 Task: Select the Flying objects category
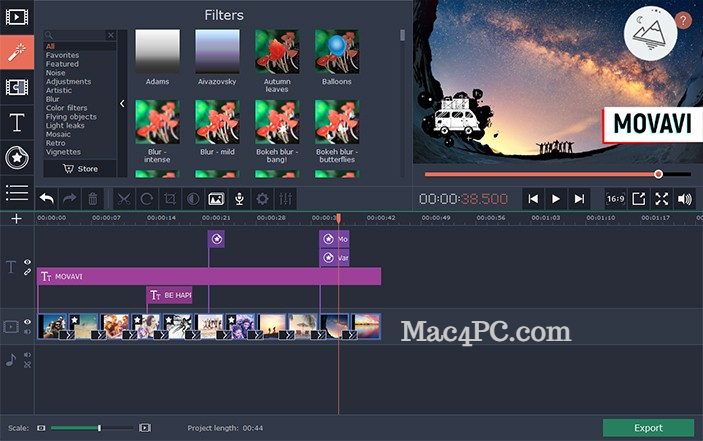point(71,117)
